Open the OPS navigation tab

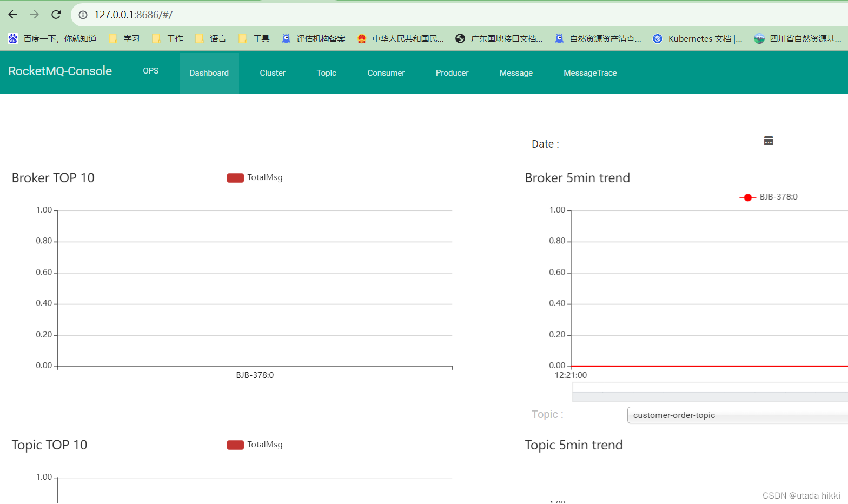point(151,71)
